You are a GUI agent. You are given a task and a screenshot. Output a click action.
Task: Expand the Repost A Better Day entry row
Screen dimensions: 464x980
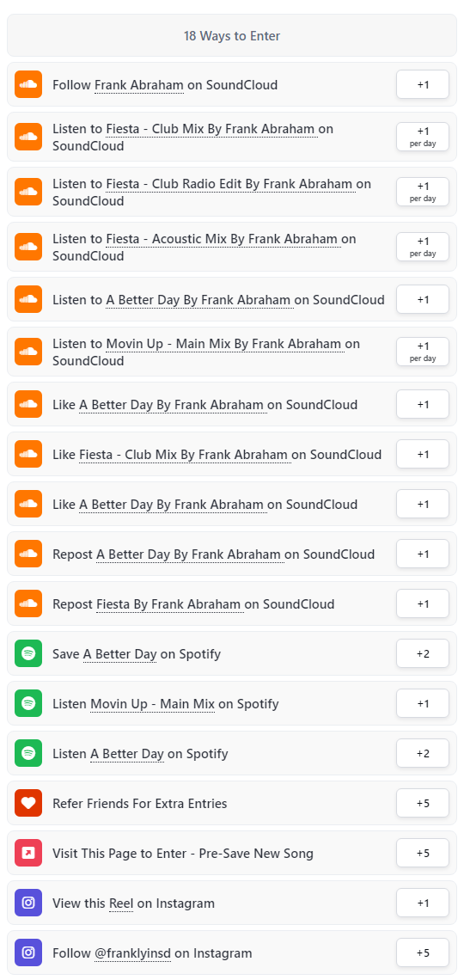(x=232, y=554)
